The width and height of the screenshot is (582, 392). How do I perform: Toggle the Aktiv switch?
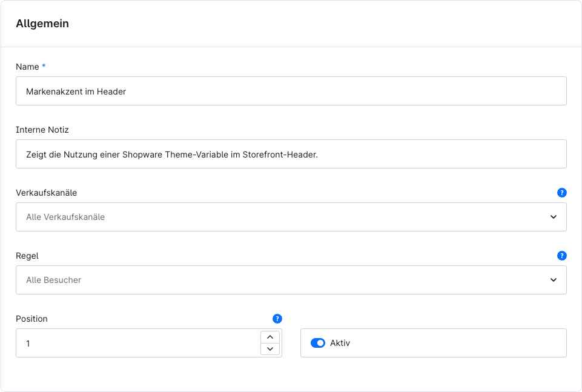pyautogui.click(x=318, y=343)
